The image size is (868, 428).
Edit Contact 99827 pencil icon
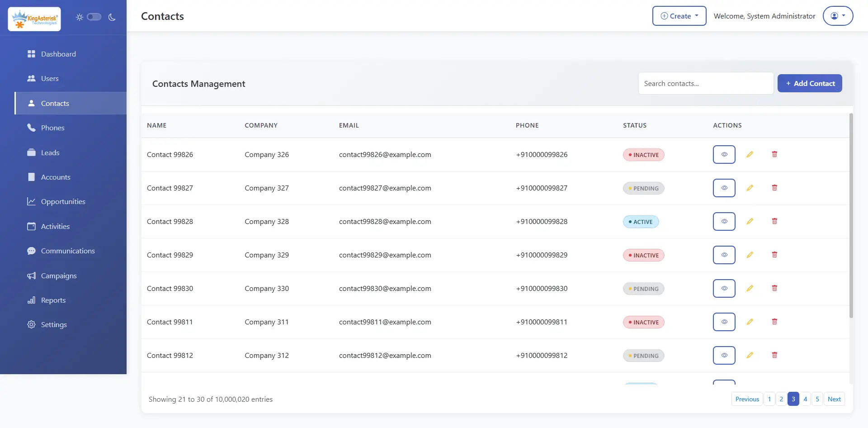[750, 188]
